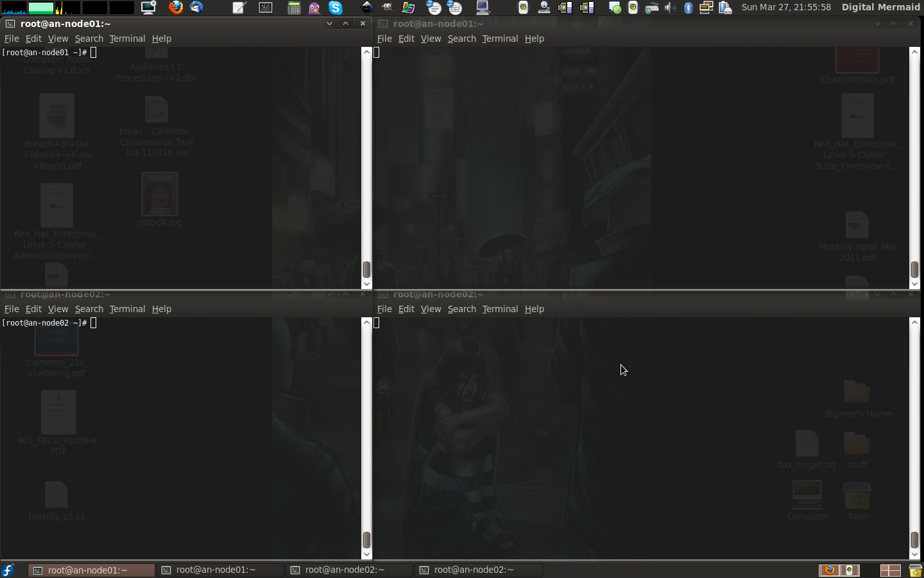Click scrollbar thumb in the lower-left terminal

[x=366, y=539]
